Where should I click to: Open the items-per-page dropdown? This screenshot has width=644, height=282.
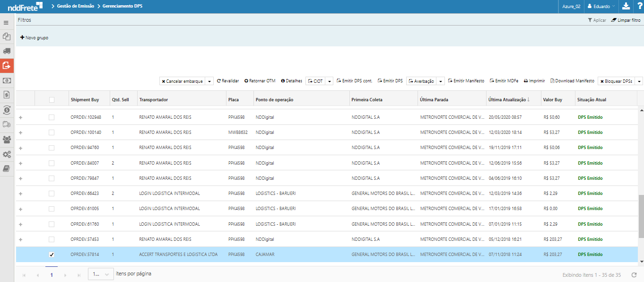101,274
